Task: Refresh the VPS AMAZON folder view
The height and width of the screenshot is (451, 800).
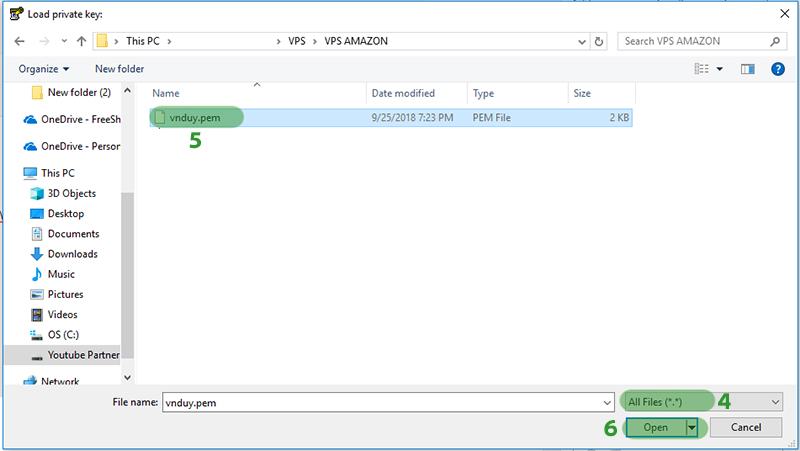Action: tap(599, 42)
